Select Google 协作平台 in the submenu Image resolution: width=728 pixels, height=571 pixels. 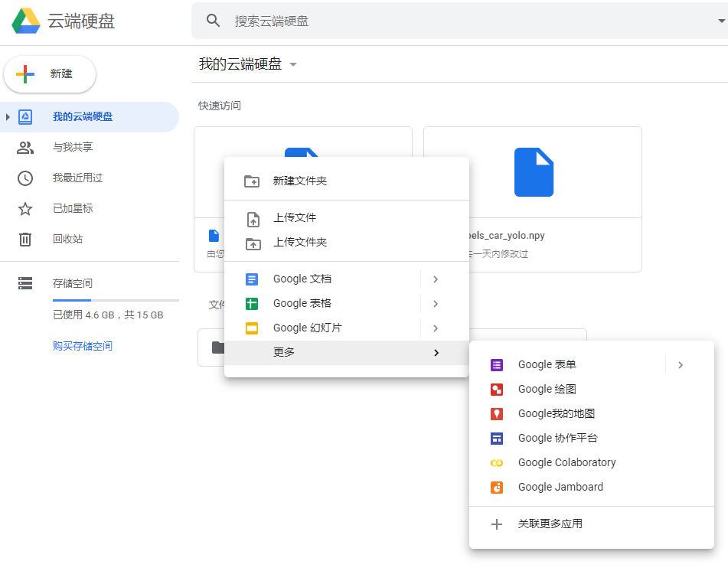[x=592, y=439]
